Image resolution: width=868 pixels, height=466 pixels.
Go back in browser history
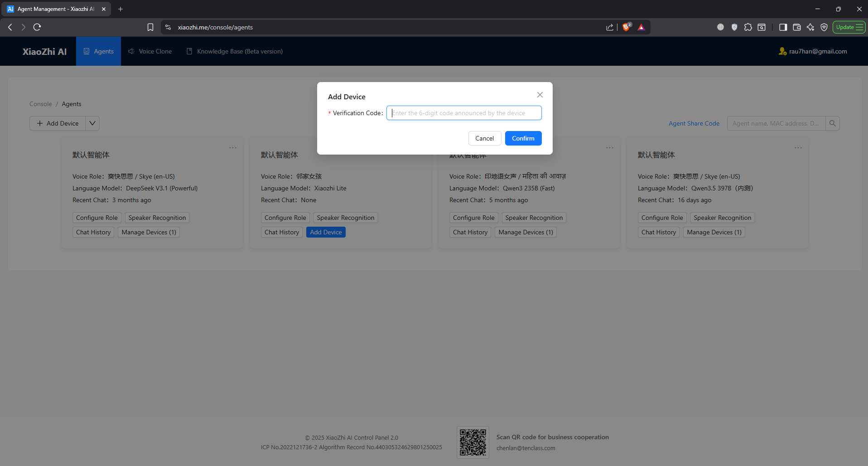[10, 27]
